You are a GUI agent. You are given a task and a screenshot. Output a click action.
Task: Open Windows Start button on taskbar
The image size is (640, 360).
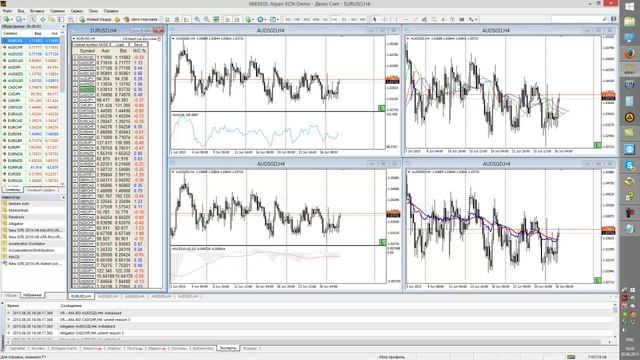coord(629,7)
